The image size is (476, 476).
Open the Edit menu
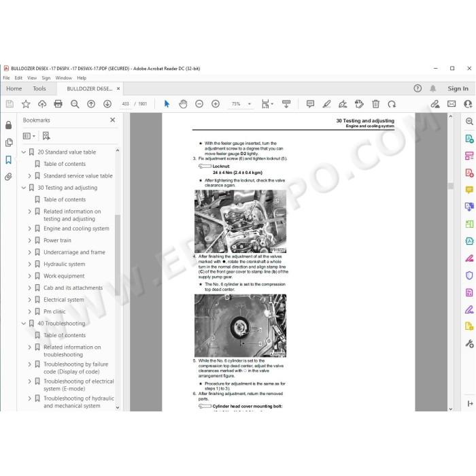[x=18, y=78]
